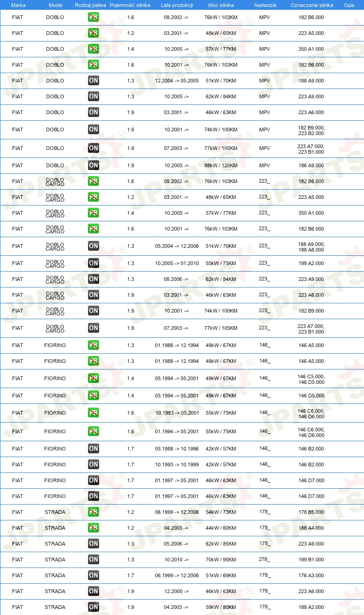The height and width of the screenshot is (615, 364).
Task: Click ON icon for Doblo MPV 74kW / 100KM
Action: [x=94, y=130]
